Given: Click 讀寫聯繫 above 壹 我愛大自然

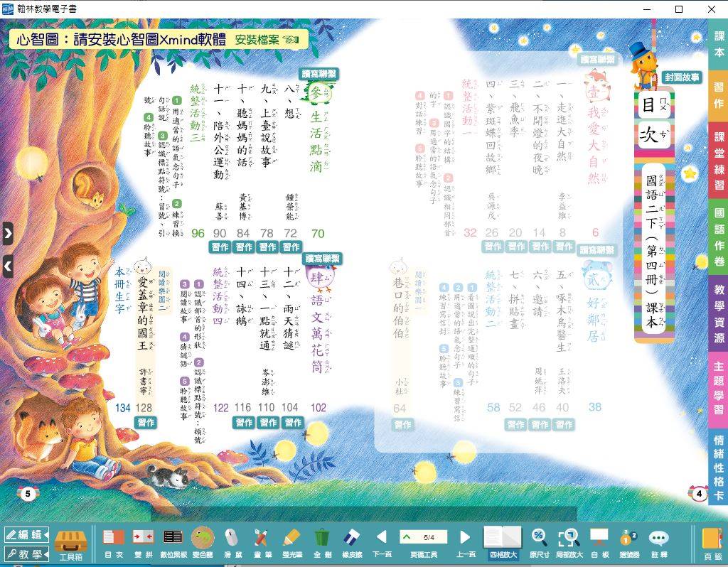Looking at the screenshot, I should 597,60.
